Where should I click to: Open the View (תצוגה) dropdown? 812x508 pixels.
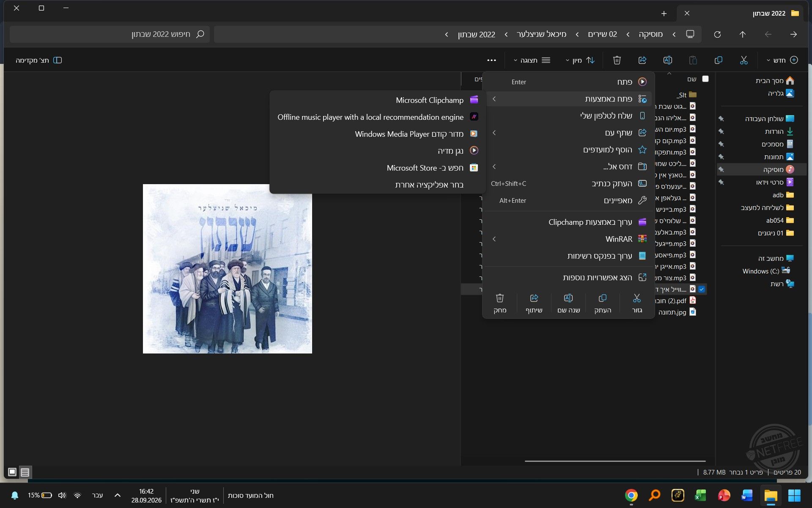click(532, 60)
